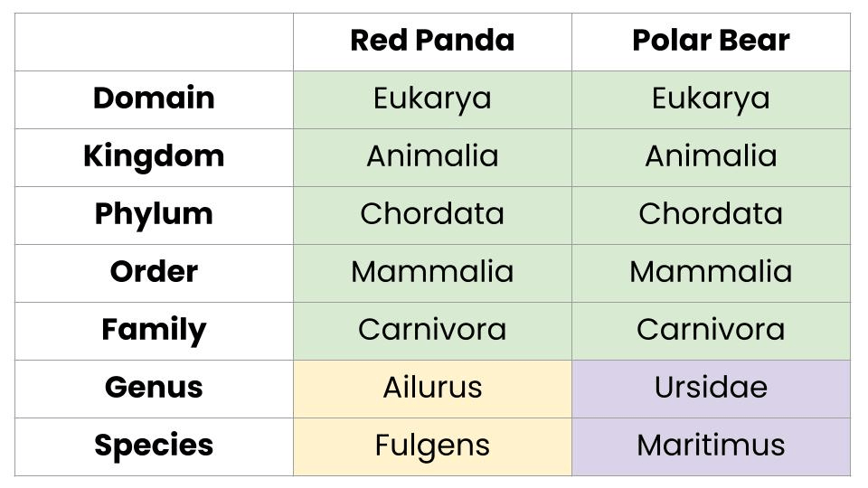Select Chordata in the Red Panda column
The height and width of the screenshot is (488, 868).
(432, 214)
